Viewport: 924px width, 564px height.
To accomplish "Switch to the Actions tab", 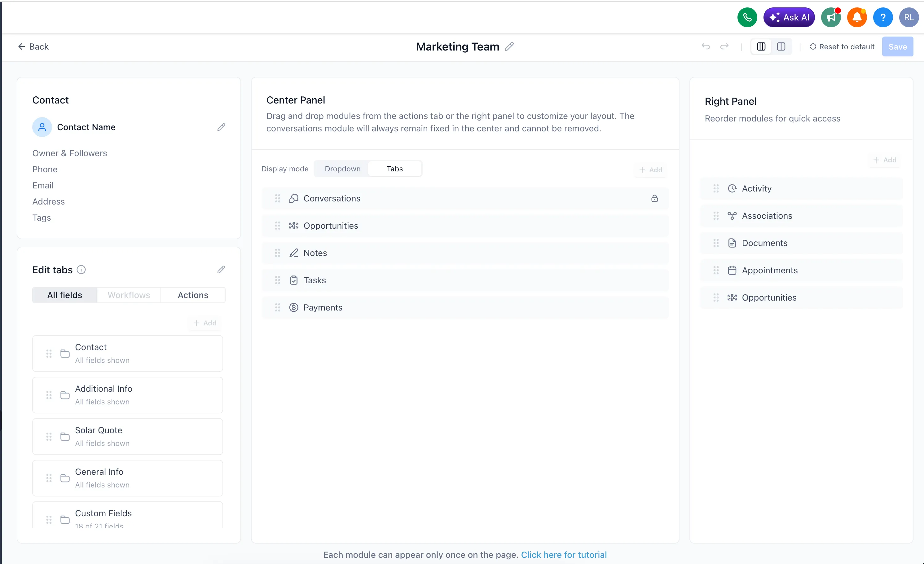I will pyautogui.click(x=193, y=295).
